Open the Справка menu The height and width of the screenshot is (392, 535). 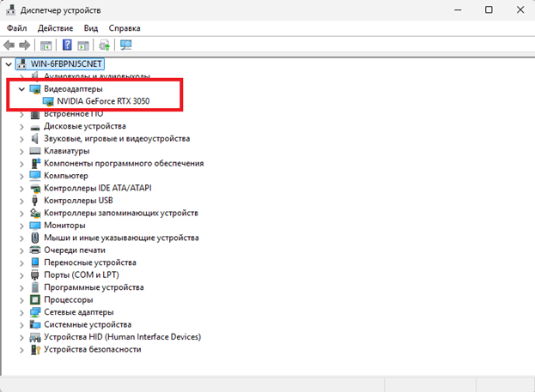coord(125,28)
